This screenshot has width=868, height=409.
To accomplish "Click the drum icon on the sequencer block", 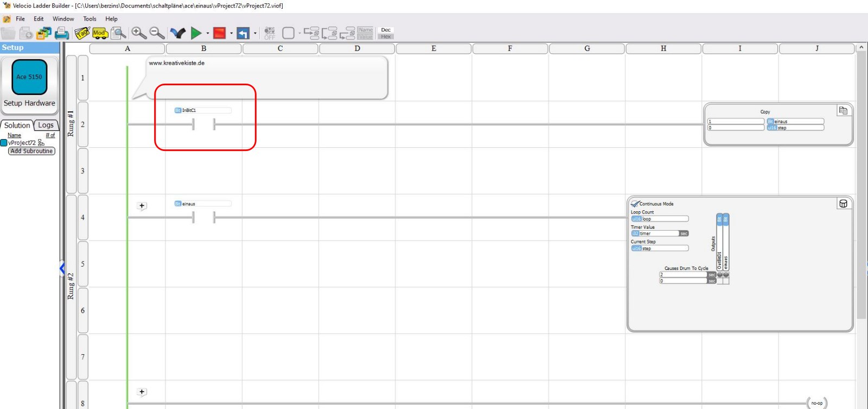I will pyautogui.click(x=843, y=204).
